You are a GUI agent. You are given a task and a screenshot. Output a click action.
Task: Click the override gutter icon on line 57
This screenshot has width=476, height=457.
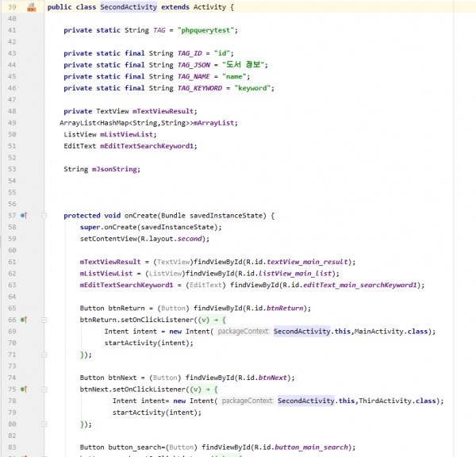point(24,216)
